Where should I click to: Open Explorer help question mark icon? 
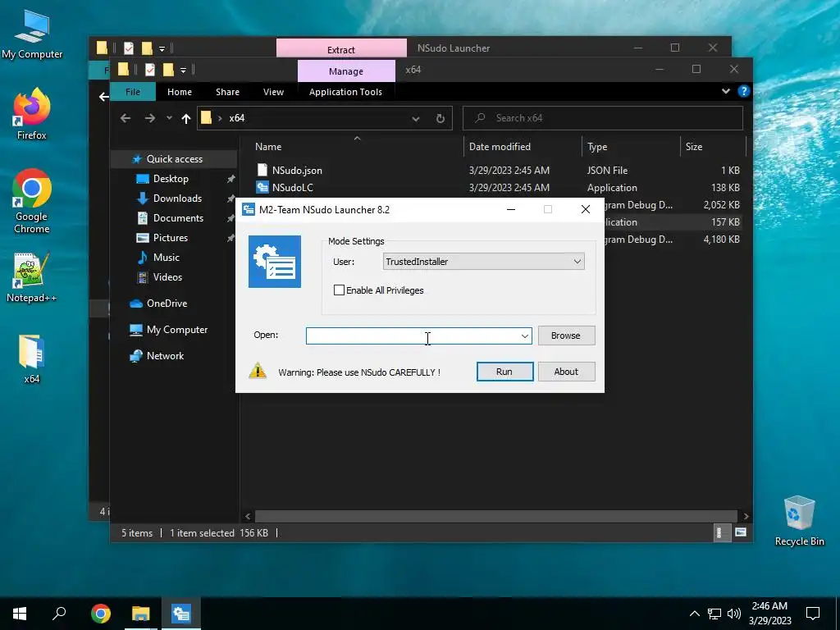pyautogui.click(x=743, y=91)
